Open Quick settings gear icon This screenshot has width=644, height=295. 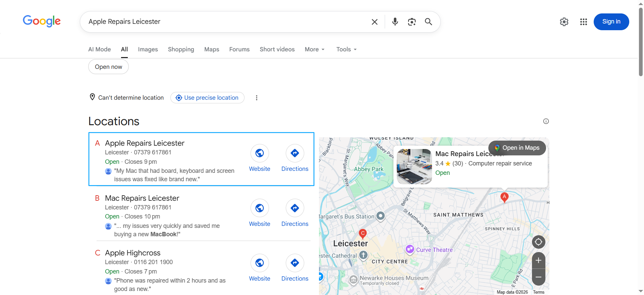click(x=564, y=22)
